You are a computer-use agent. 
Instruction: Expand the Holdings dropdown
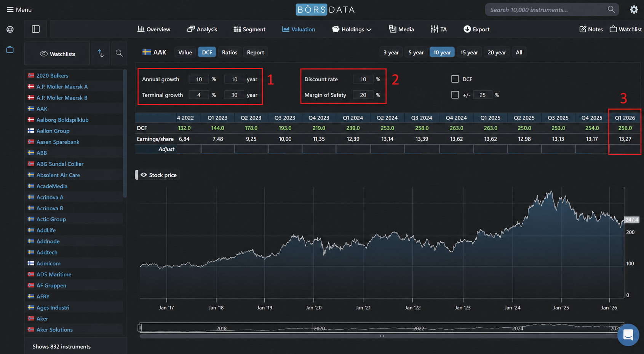point(352,29)
